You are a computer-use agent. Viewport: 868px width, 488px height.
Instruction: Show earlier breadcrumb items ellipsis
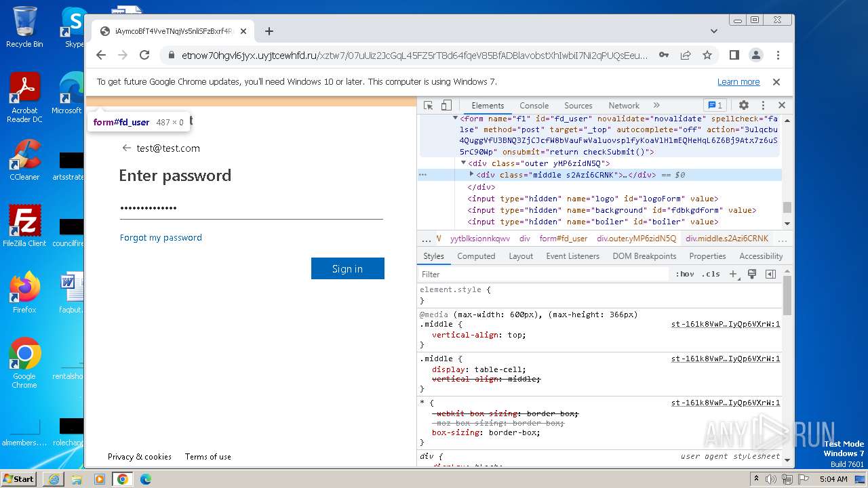(x=426, y=239)
